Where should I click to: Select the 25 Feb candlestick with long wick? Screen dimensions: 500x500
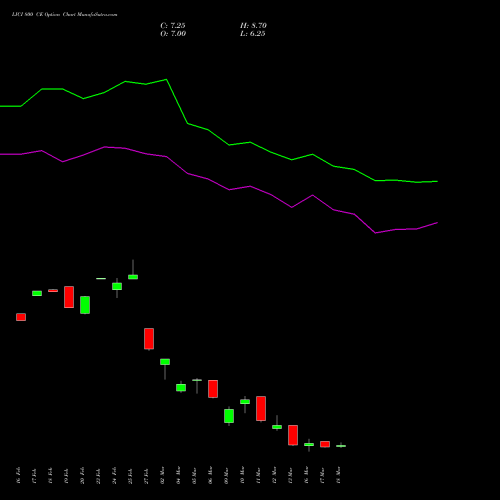coord(133,277)
